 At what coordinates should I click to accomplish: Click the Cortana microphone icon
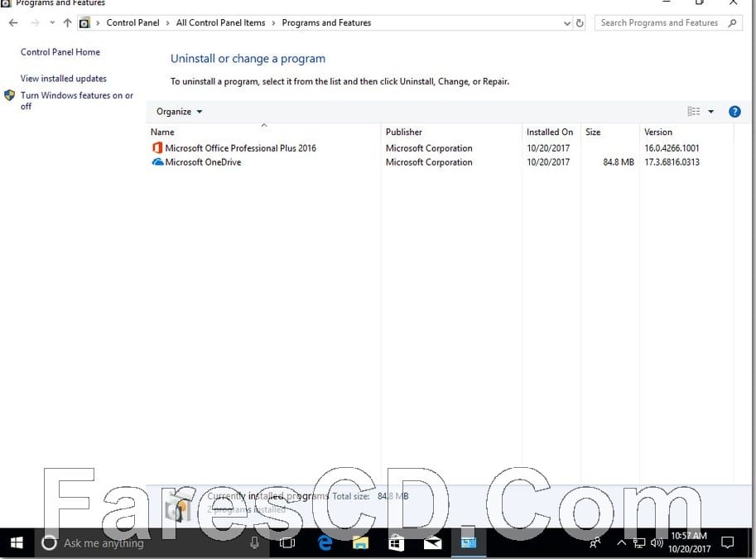tap(254, 543)
